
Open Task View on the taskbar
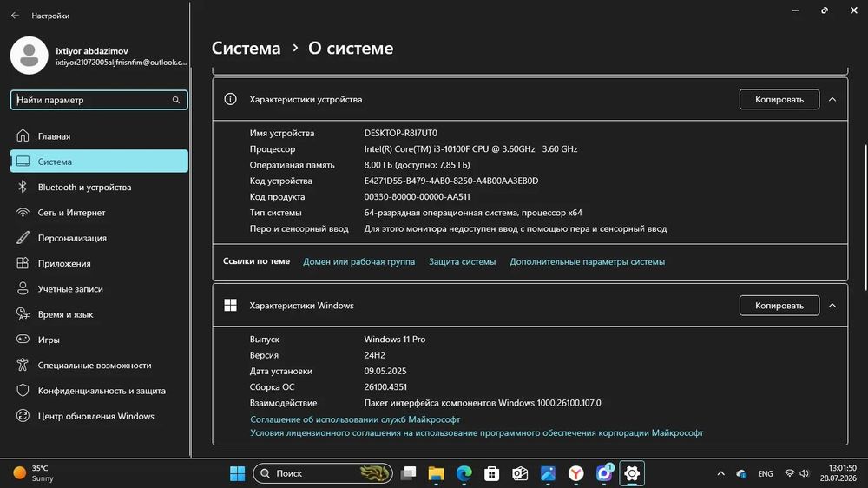click(409, 473)
